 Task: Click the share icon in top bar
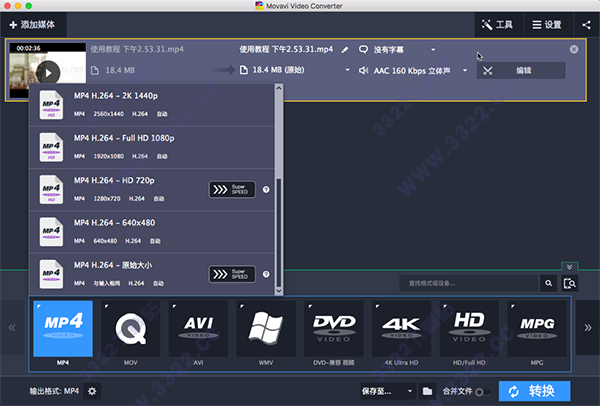click(x=586, y=25)
